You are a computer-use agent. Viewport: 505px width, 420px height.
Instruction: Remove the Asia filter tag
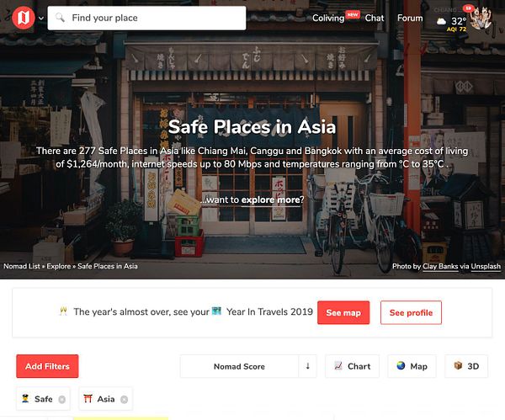click(x=124, y=400)
